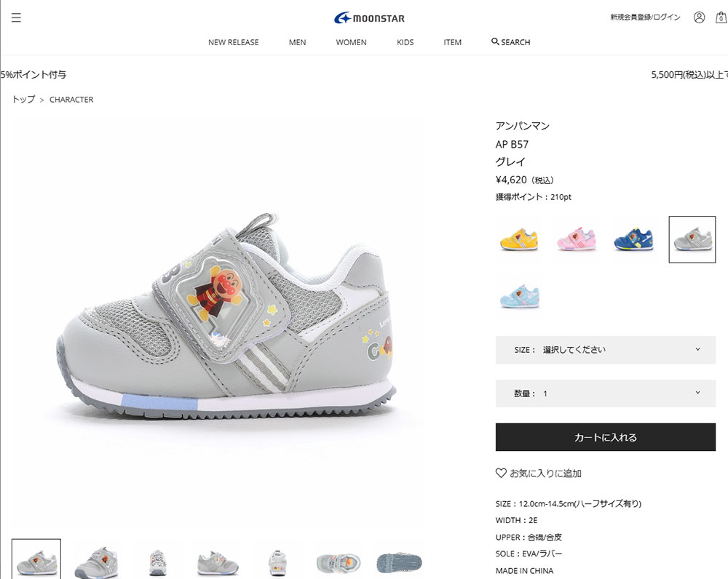The height and width of the screenshot is (579, 728).
Task: Select the yellow shoe color variant
Action: coord(519,239)
